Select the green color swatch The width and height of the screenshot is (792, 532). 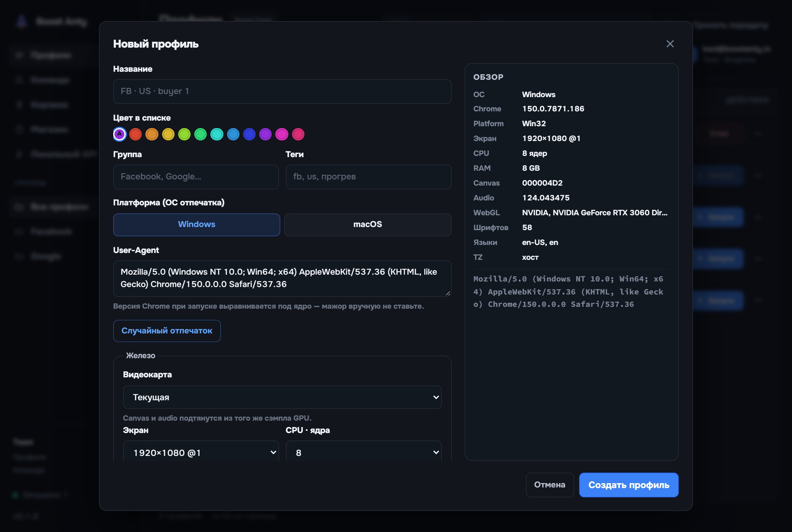(x=200, y=134)
